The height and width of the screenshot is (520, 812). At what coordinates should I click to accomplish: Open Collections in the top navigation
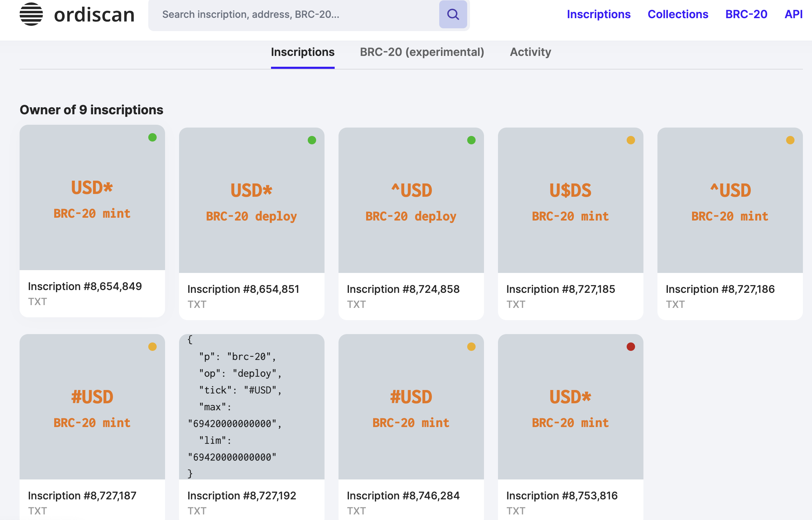click(678, 14)
